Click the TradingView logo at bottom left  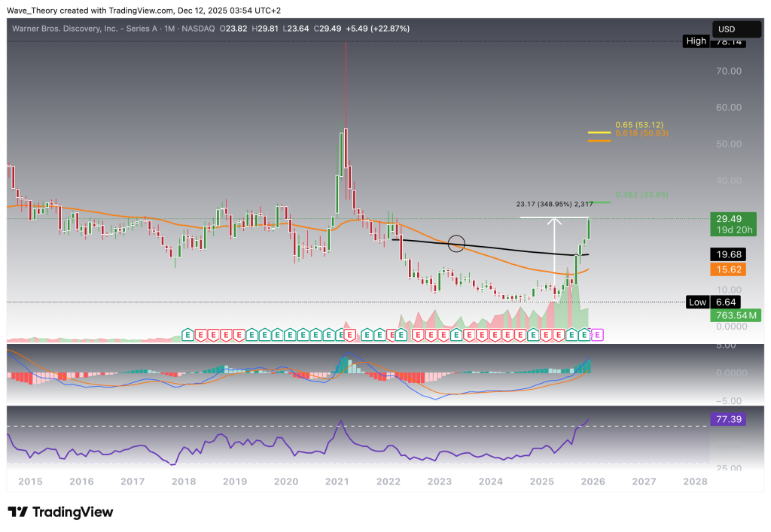(60, 512)
